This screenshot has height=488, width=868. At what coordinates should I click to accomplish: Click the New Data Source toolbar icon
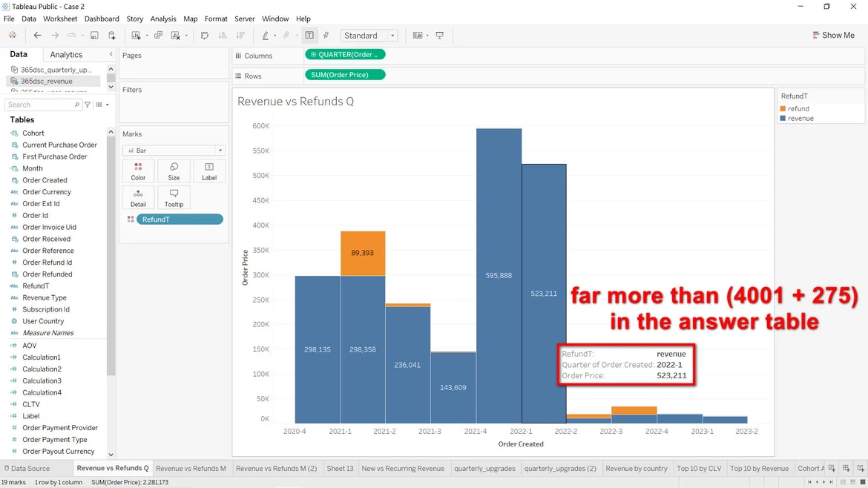tap(112, 36)
